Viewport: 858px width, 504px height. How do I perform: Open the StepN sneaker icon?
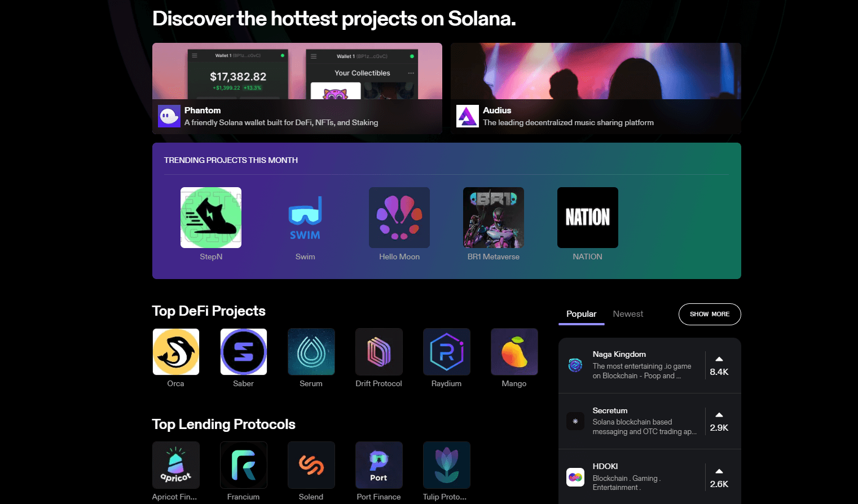tap(211, 218)
